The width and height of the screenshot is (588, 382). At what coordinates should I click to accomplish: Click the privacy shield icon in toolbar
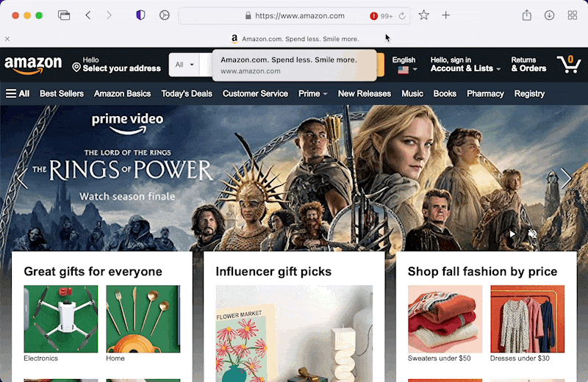(x=140, y=15)
